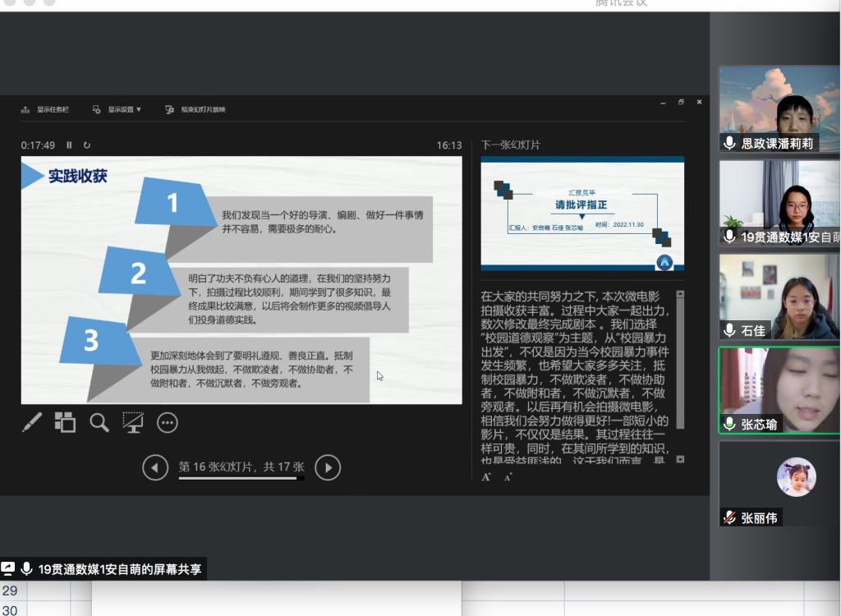Toggle muted microphone icon of 张丽伟
The width and height of the screenshot is (841, 616).
[x=729, y=517]
